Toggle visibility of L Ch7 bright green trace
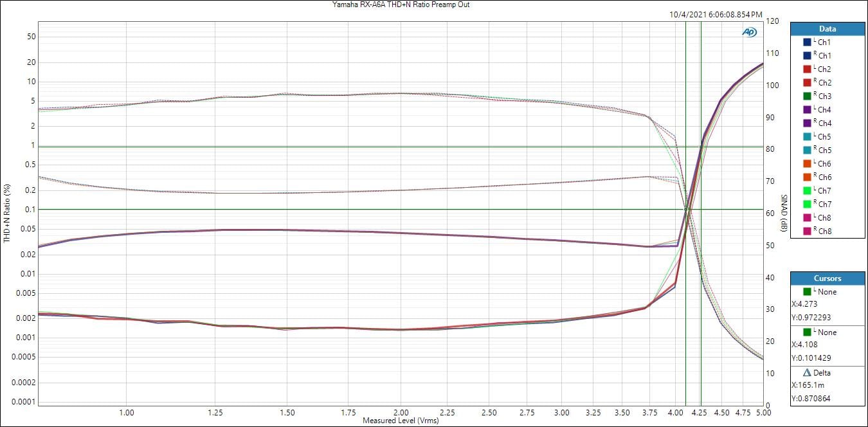Screen dimensions: 868x427 pos(807,190)
